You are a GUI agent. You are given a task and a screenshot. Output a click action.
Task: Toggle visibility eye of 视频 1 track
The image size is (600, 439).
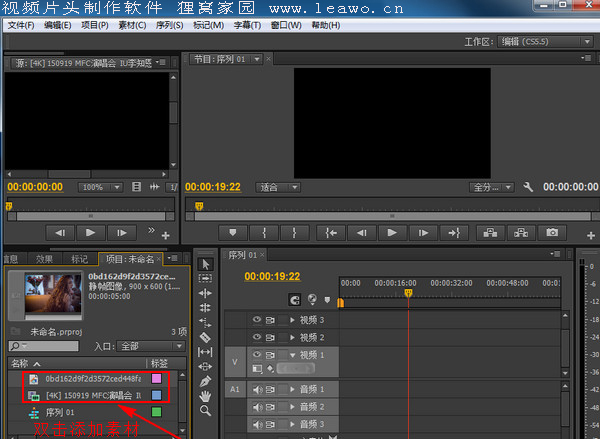tap(257, 354)
